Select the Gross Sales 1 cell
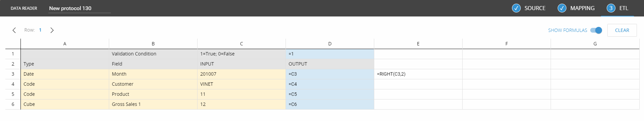644x121 pixels. [153, 104]
